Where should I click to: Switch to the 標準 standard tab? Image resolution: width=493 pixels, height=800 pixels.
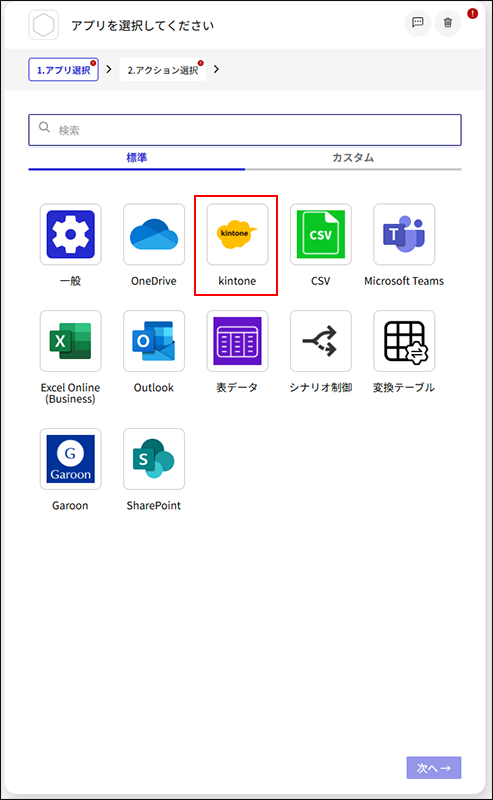coord(137,158)
